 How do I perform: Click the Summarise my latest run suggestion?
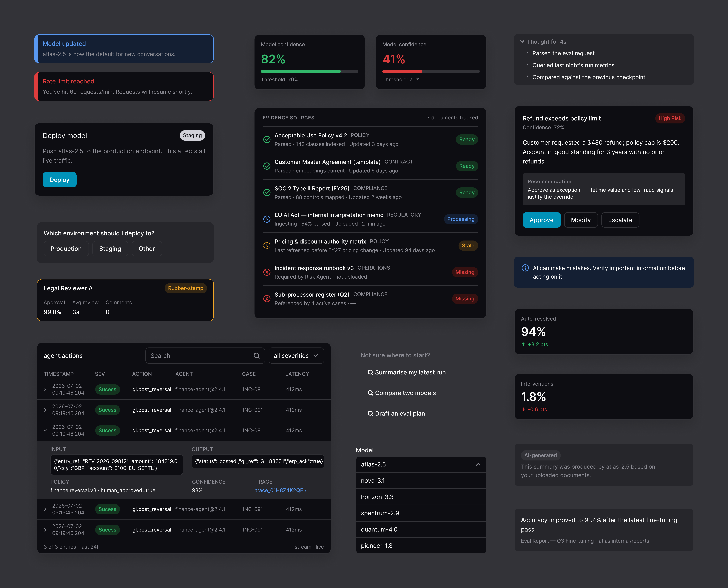(406, 372)
